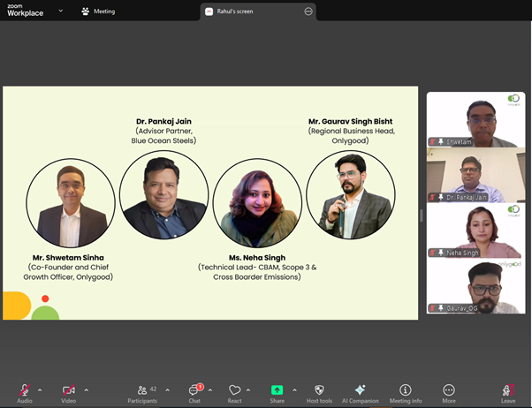This screenshot has height=408, width=532.
Task: Click the participant count 42
Action: pyautogui.click(x=154, y=389)
